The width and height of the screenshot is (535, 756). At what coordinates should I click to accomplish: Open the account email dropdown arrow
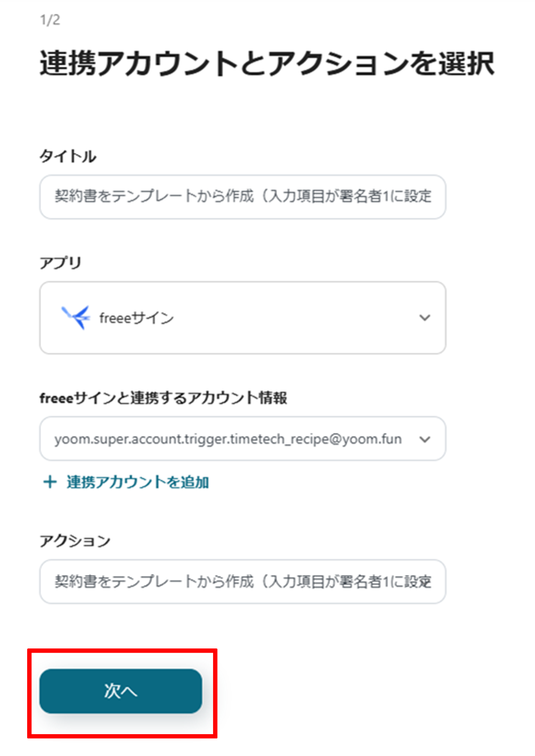click(x=425, y=439)
